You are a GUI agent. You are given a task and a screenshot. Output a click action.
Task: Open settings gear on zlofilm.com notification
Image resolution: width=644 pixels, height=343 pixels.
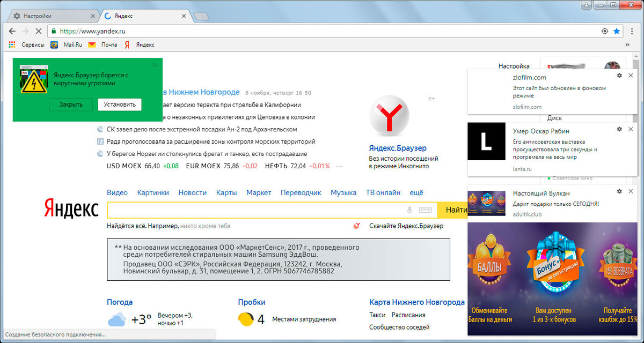tap(619, 76)
